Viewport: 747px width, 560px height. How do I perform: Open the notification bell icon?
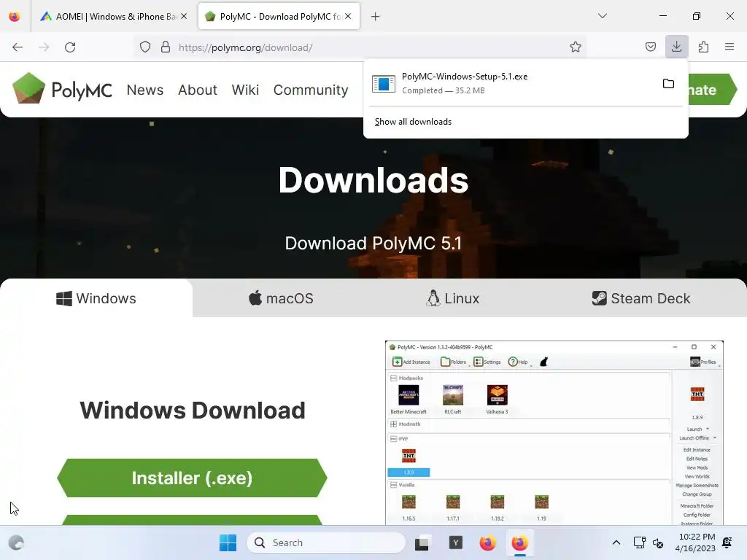click(x=727, y=542)
